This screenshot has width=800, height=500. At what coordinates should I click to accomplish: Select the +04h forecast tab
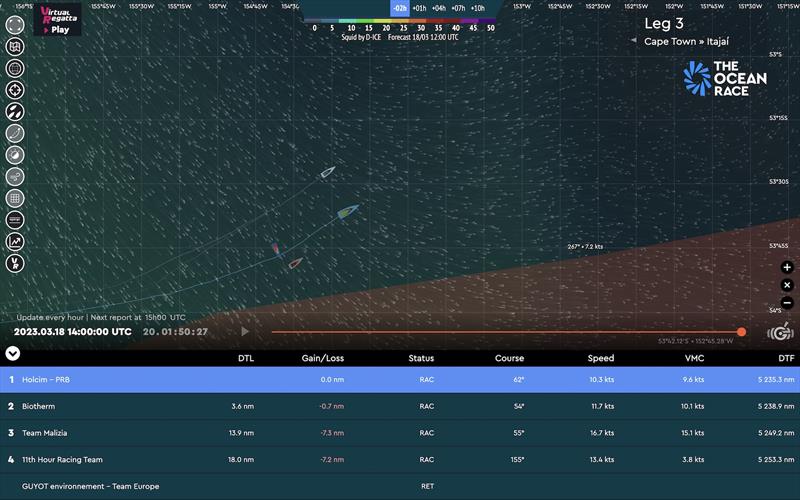point(439,8)
